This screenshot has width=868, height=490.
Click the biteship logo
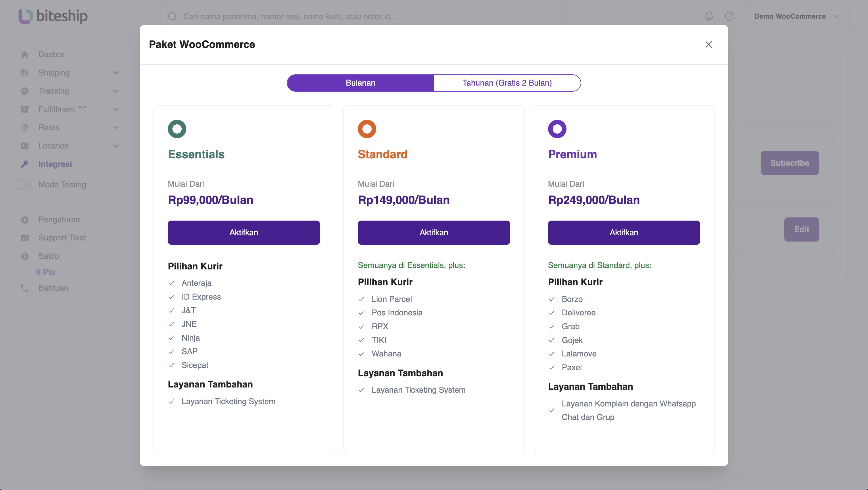pos(53,16)
